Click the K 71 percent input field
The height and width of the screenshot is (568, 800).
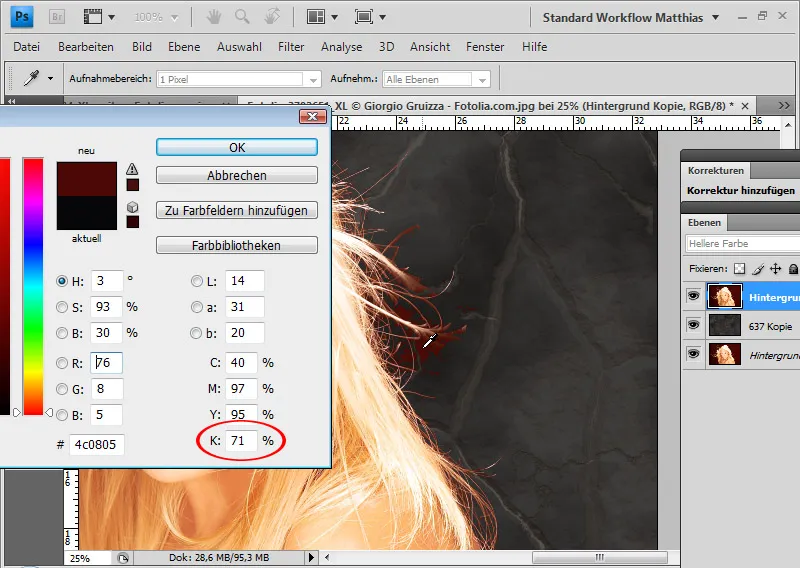coord(241,440)
